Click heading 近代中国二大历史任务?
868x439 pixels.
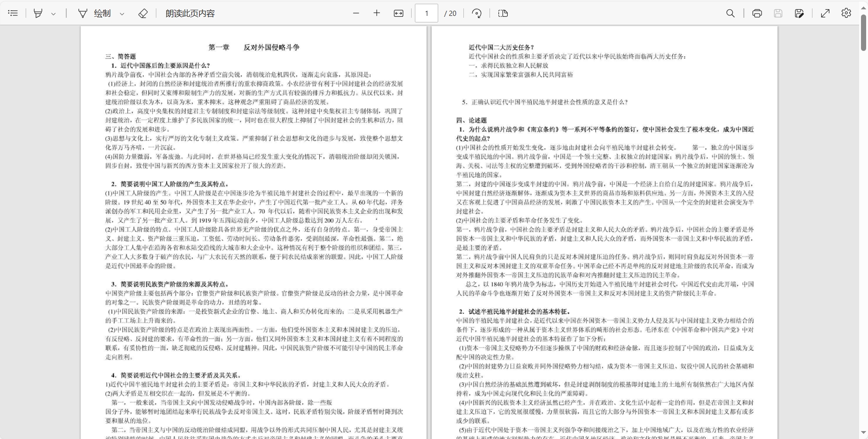(501, 47)
